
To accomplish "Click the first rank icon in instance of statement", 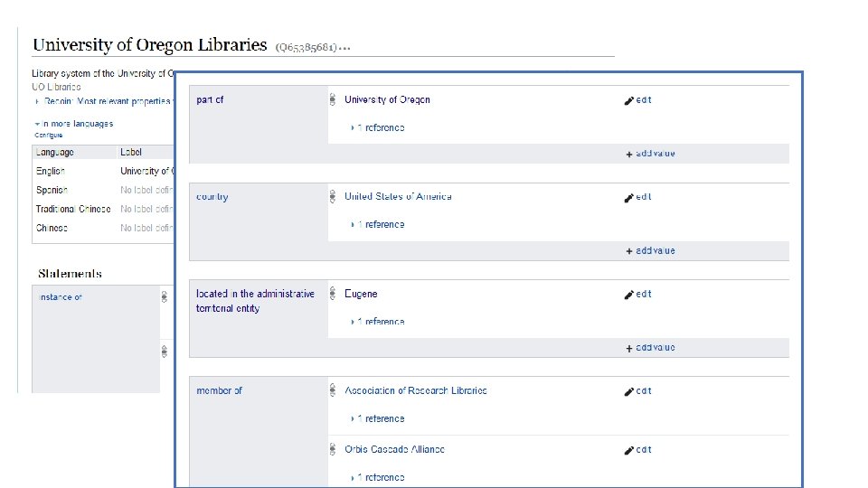I will click(165, 297).
